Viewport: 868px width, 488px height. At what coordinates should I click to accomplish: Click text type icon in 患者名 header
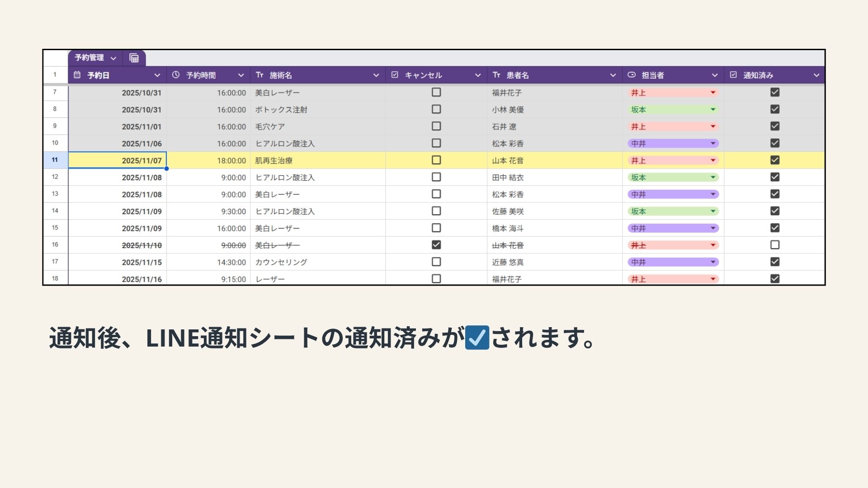[496, 75]
